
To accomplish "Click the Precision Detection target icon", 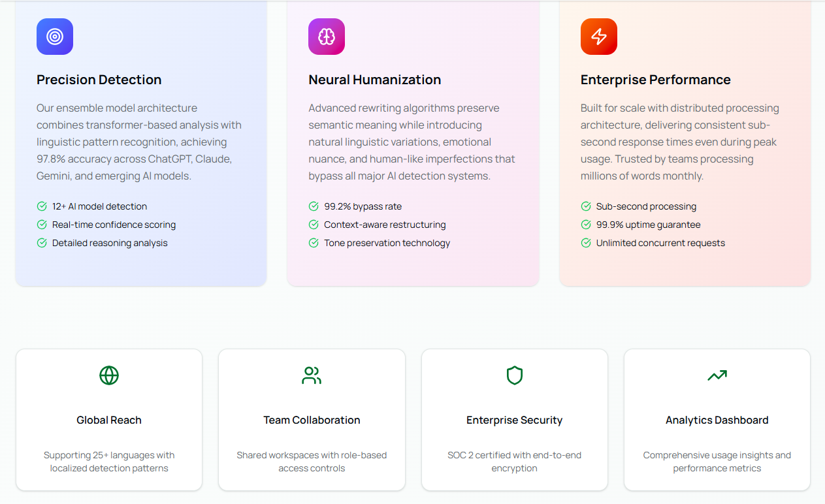I will click(x=55, y=37).
